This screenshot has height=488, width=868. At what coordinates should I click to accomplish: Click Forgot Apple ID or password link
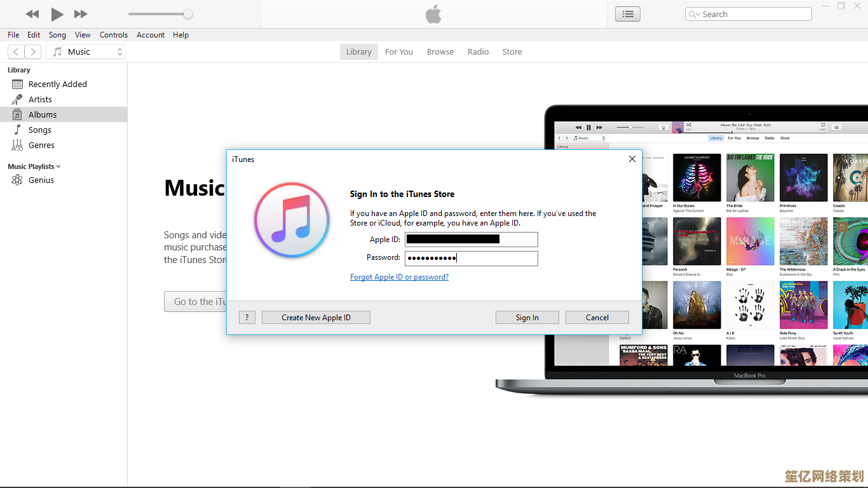[399, 277]
